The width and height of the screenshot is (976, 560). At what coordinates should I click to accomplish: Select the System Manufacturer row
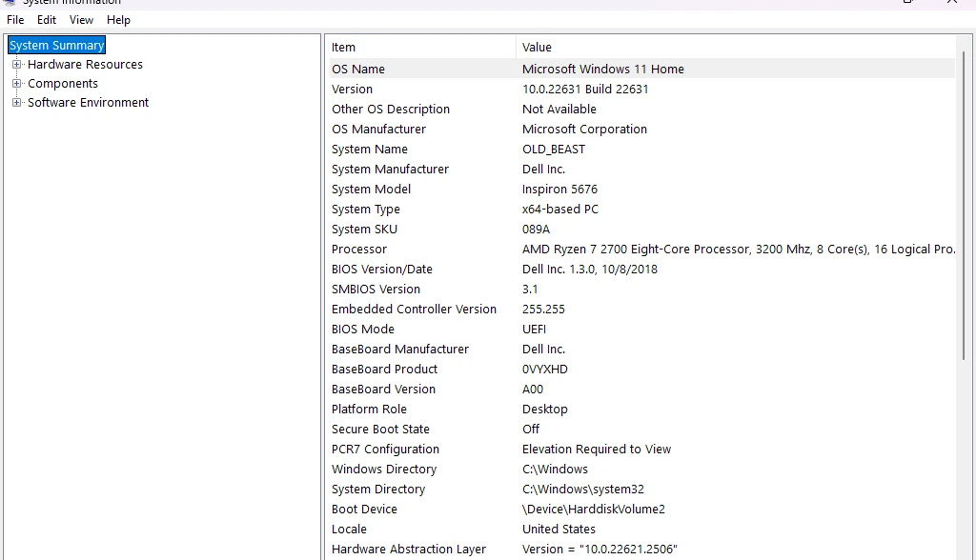pos(641,170)
